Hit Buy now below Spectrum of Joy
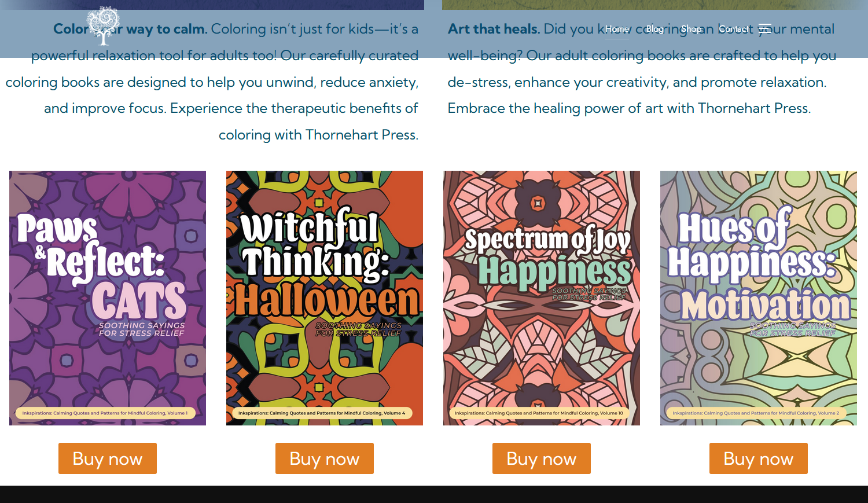 tap(542, 458)
